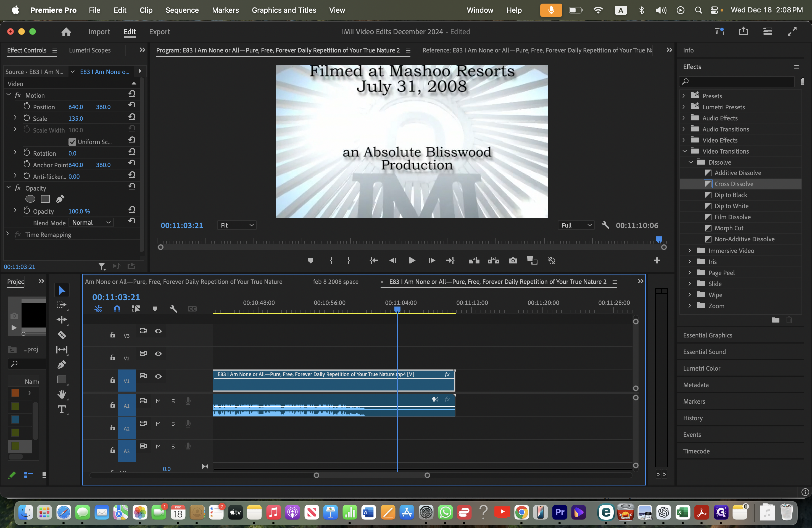The height and width of the screenshot is (528, 812).
Task: Click the Program monitor playhead marker
Action: (659, 239)
